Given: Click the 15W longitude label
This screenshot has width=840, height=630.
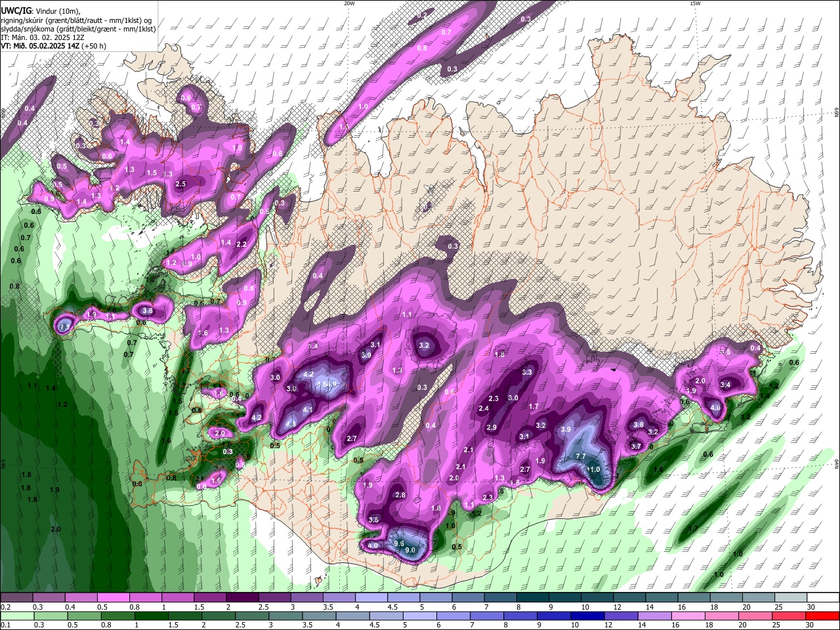Looking at the screenshot, I should coord(695,3).
